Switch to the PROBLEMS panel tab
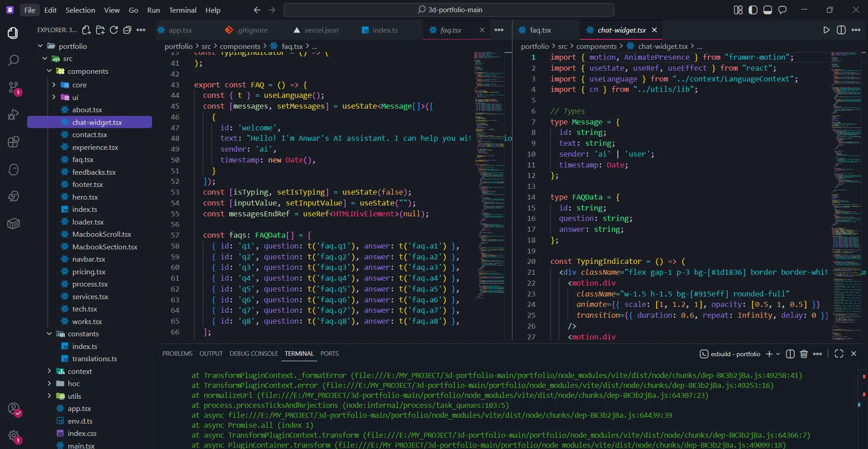The width and height of the screenshot is (868, 449). pyautogui.click(x=177, y=353)
